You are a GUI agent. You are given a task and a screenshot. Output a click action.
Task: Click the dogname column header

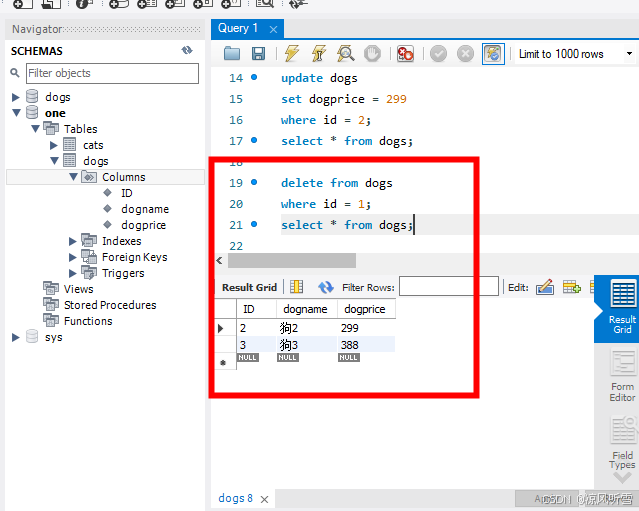coord(307,309)
